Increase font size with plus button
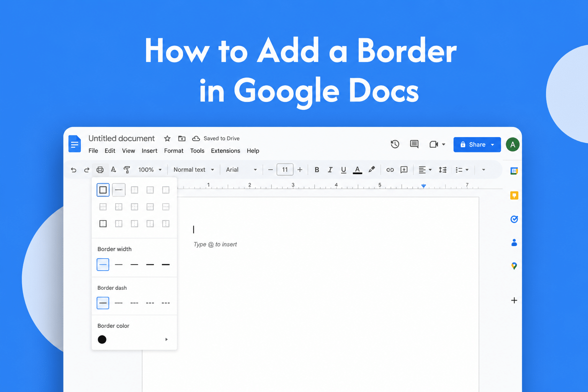The height and width of the screenshot is (392, 588). [x=300, y=170]
